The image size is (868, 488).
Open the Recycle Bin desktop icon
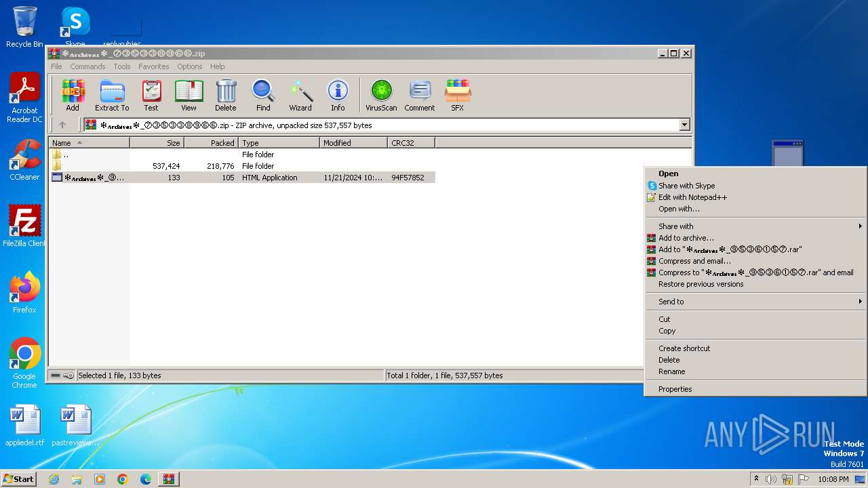(24, 27)
